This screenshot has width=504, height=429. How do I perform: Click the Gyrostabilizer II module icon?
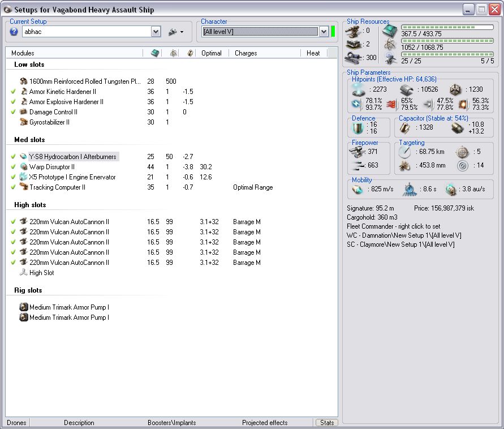click(24, 122)
